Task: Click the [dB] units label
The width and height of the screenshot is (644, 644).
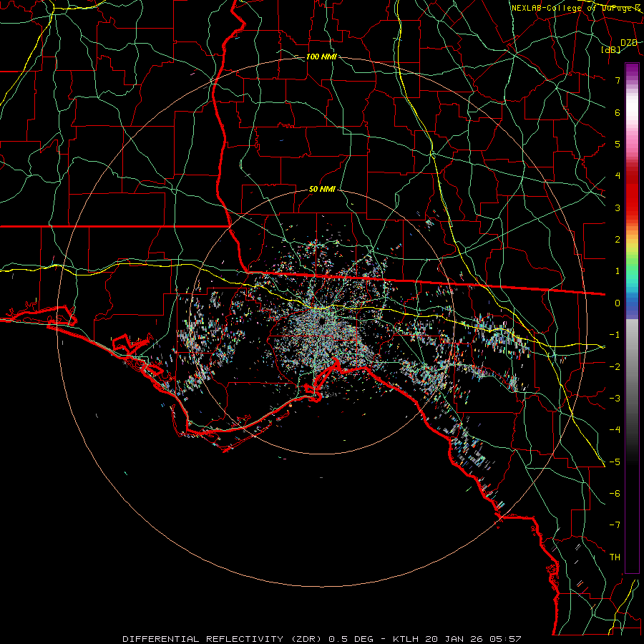Action: [611, 49]
